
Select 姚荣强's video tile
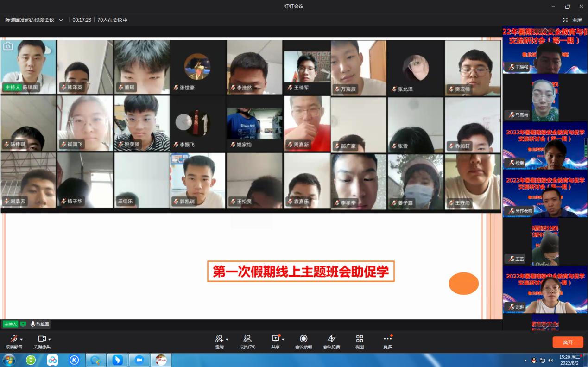[x=142, y=124]
